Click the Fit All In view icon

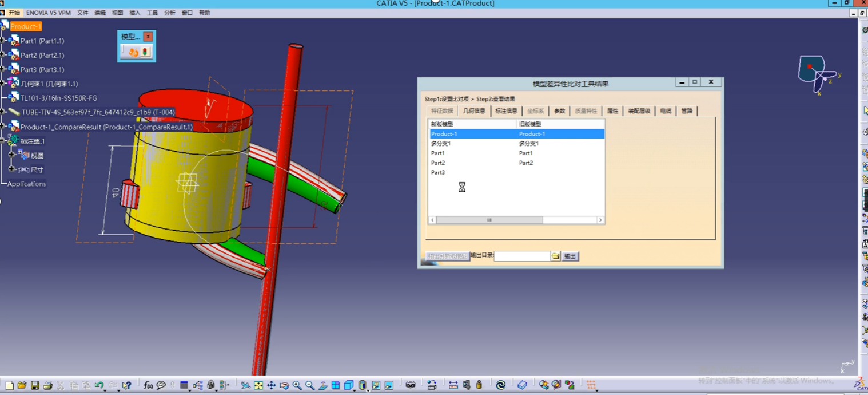coord(258,385)
